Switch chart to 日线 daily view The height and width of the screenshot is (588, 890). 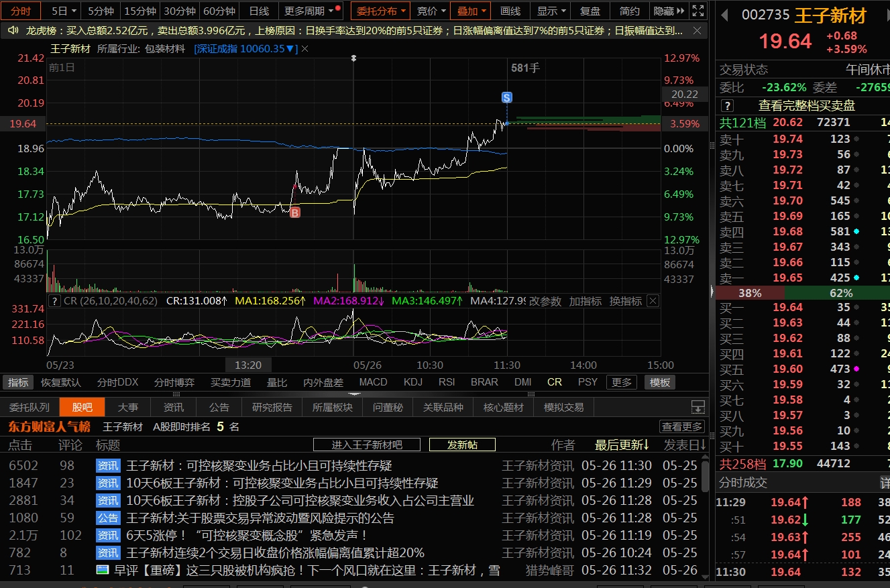pyautogui.click(x=259, y=11)
